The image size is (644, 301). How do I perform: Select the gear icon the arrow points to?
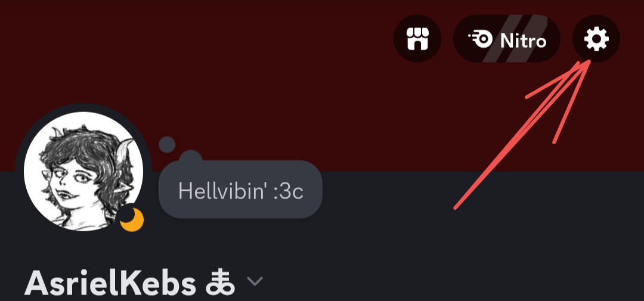596,39
